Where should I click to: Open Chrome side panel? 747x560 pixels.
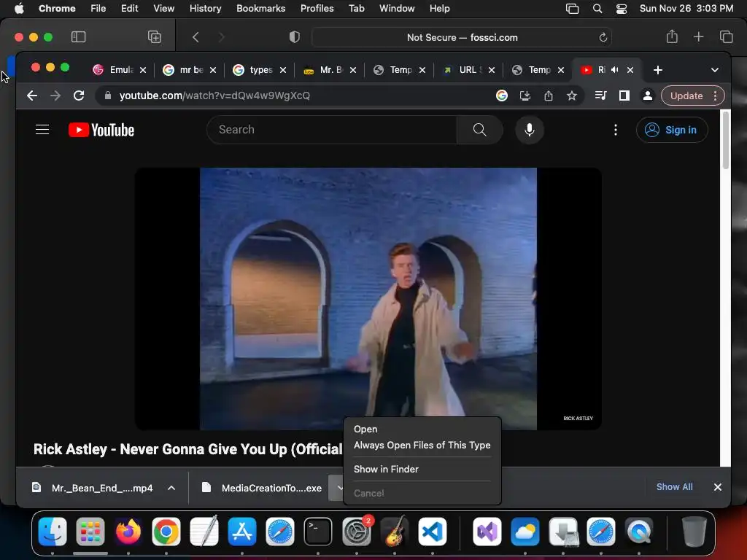click(x=624, y=96)
